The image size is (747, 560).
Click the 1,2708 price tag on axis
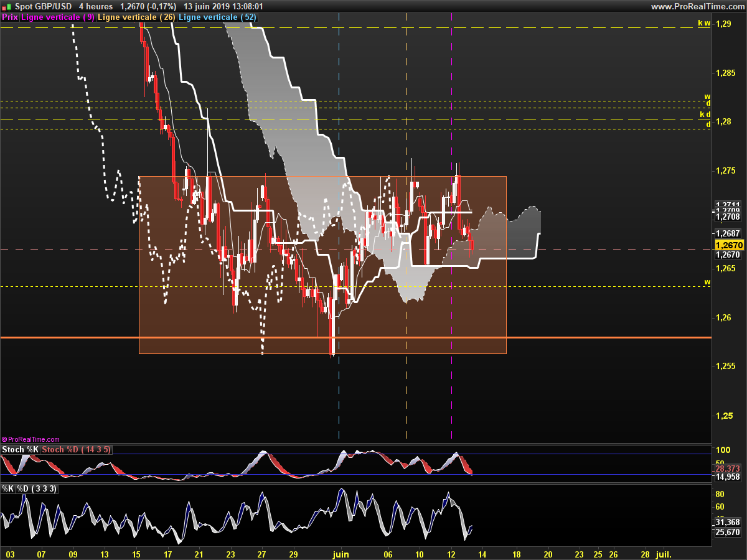coord(728,217)
